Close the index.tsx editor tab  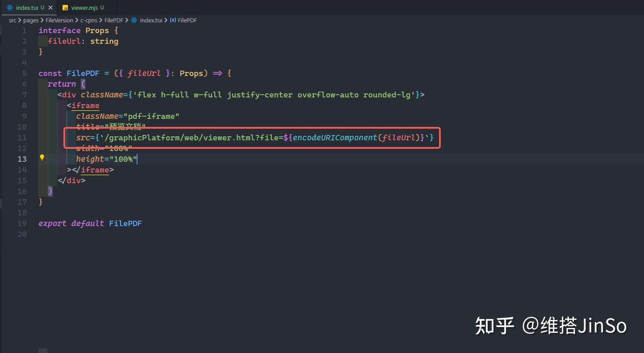(50, 8)
